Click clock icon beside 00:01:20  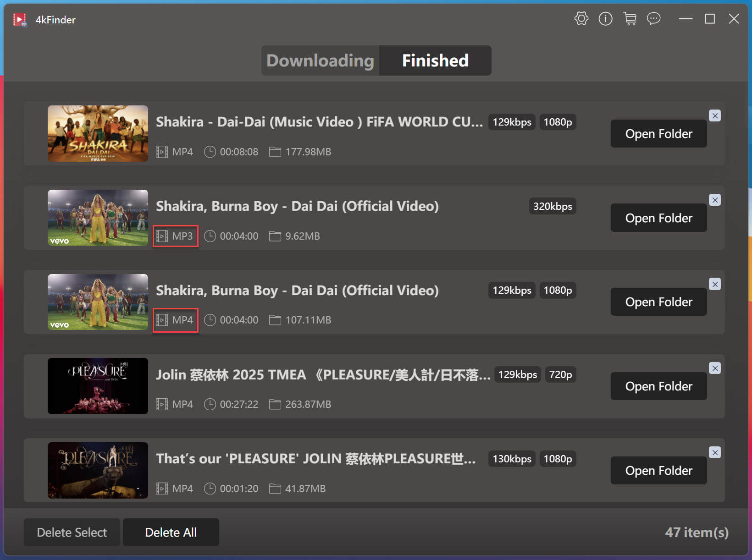(x=210, y=489)
